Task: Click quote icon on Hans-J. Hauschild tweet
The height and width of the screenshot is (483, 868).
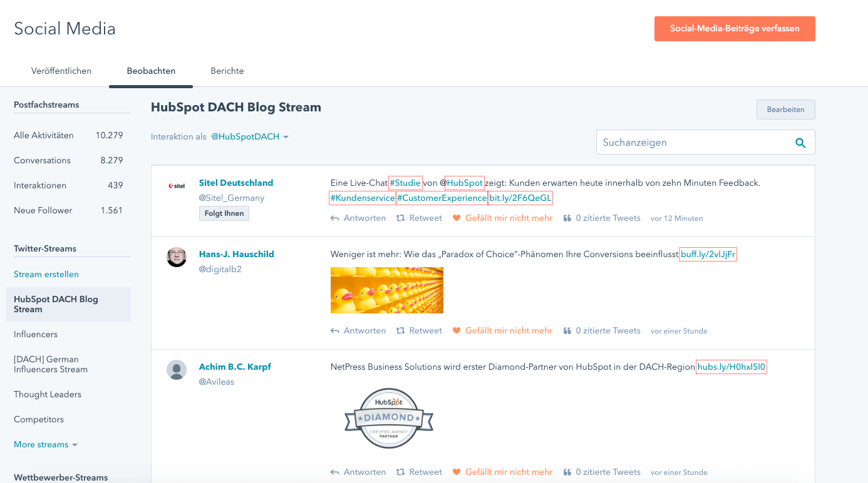Action: 567,331
